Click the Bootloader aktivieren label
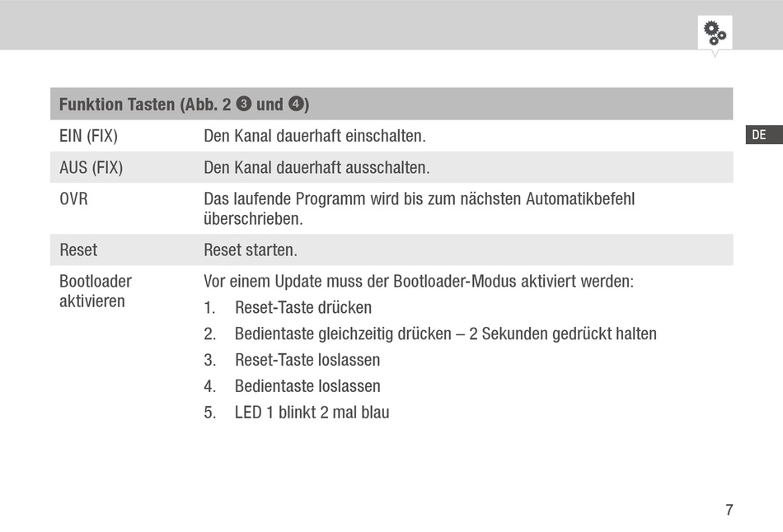Image resolution: width=783 pixels, height=532 pixels. [x=96, y=291]
